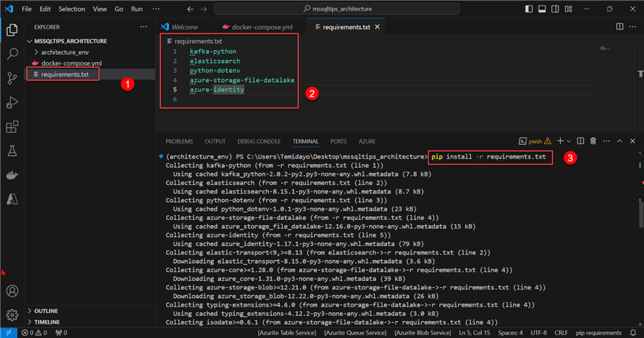Open the Azure view in activity bar
The width and height of the screenshot is (644, 338).
(x=12, y=199)
